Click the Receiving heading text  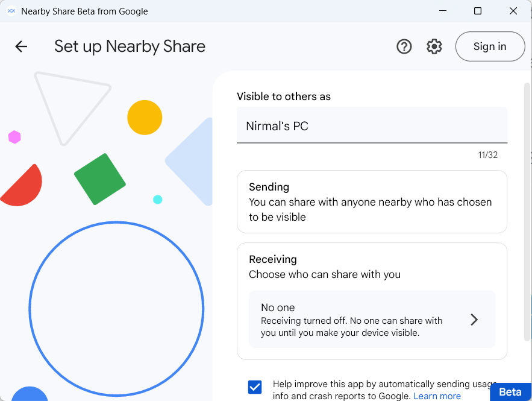click(x=273, y=259)
